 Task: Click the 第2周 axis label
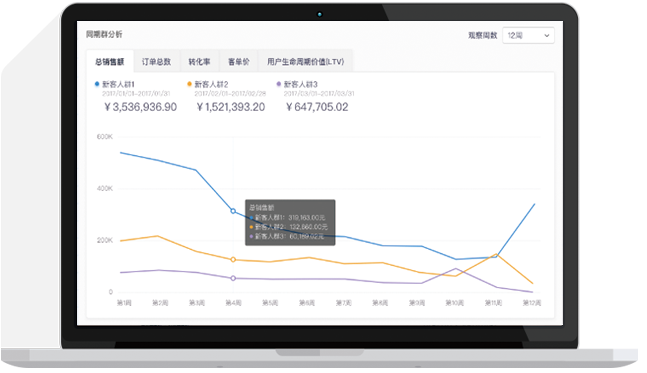[x=160, y=303]
